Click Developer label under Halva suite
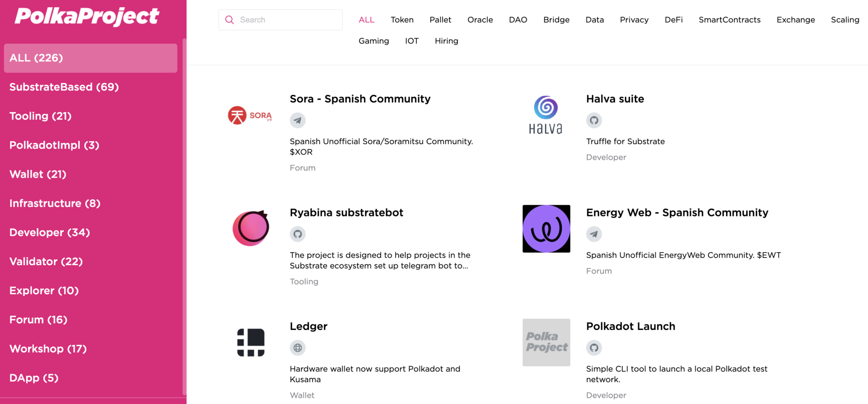 point(606,157)
